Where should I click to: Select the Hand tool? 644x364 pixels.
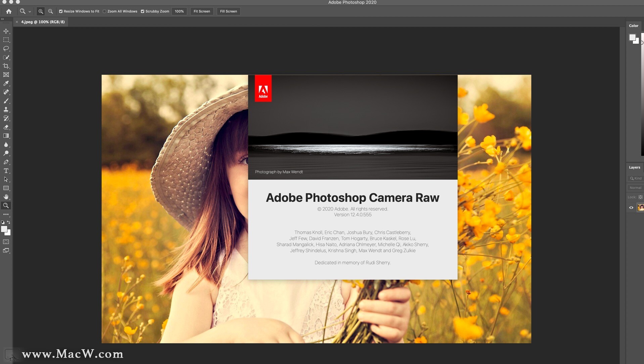[6, 197]
